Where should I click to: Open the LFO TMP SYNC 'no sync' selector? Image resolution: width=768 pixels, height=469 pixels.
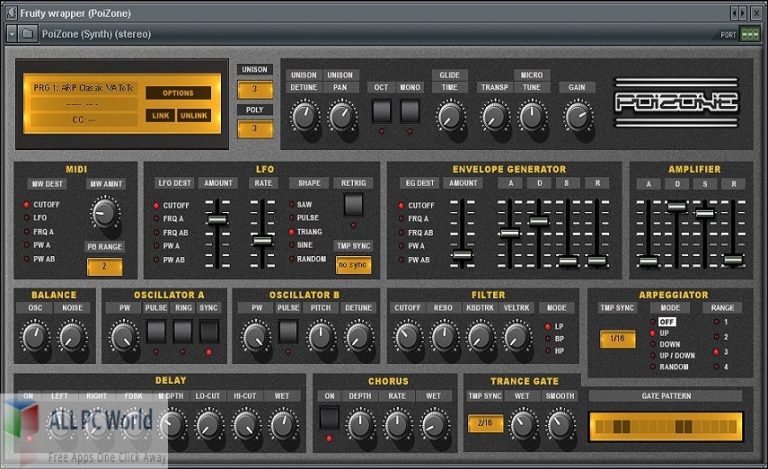click(353, 266)
